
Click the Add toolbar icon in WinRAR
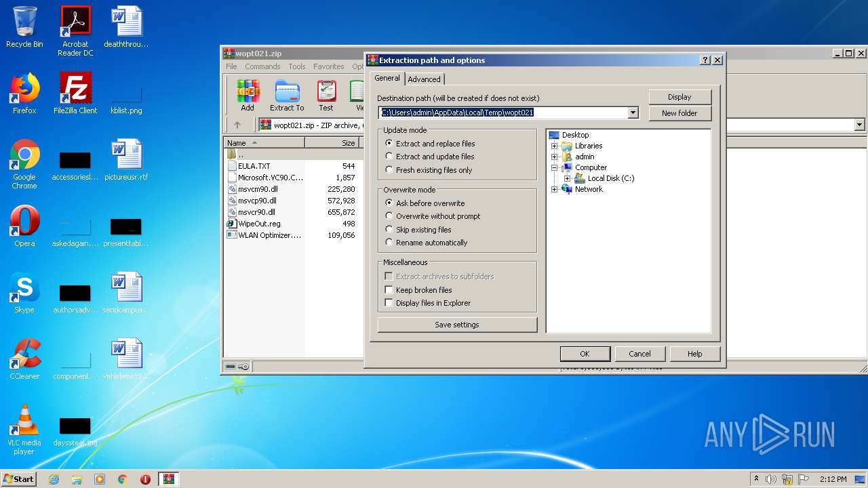pos(248,96)
